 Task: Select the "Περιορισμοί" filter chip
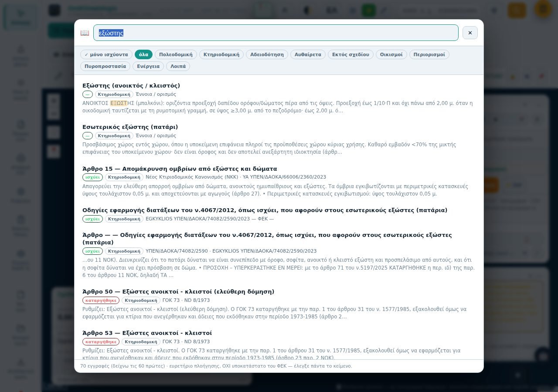pos(429,54)
